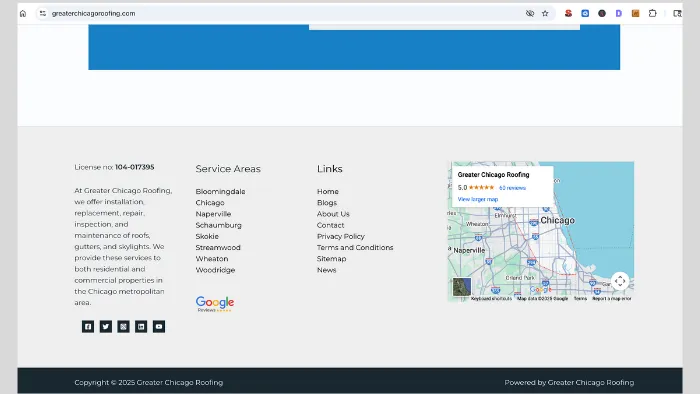Viewport: 700px width, 394px height.
Task: Click Keyboard shortcuts on the map
Action: tap(491, 299)
